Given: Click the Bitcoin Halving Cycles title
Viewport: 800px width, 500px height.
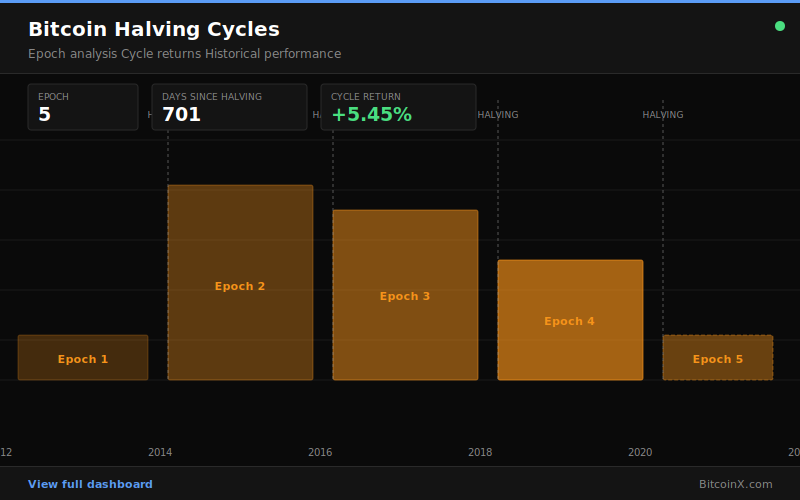Looking at the screenshot, I should click(x=154, y=30).
